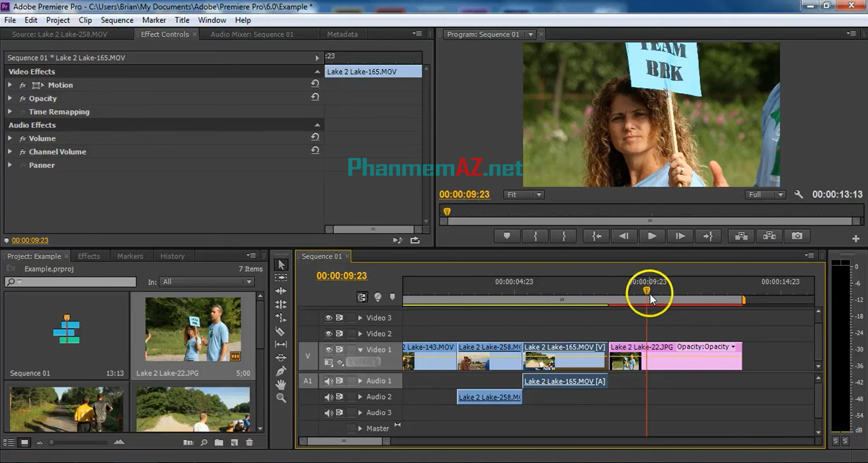Mute the Audio 1 track output
Viewport: 868px width, 463px height.
[x=328, y=381]
